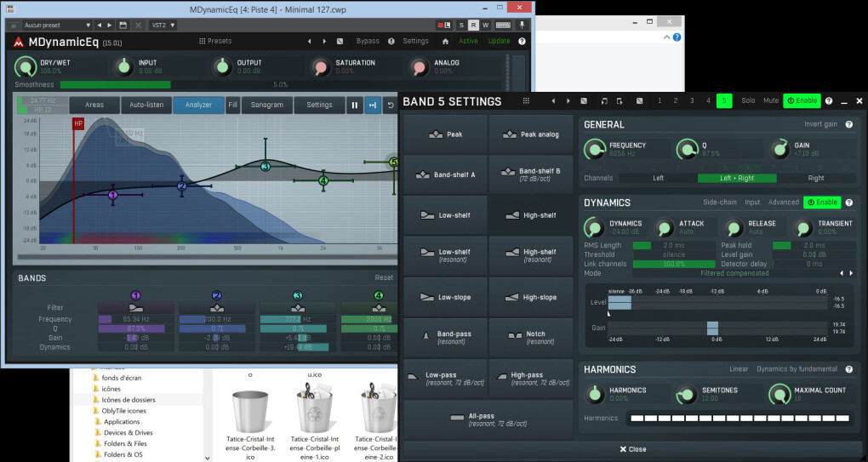868x462 pixels.
Task: Select the Peak analog filter type
Action: coord(531,134)
